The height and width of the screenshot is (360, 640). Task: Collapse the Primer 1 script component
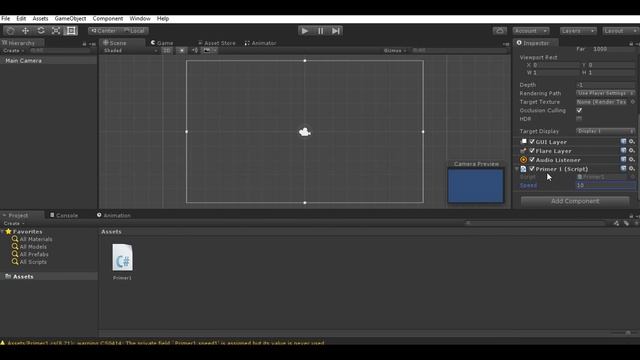pyautogui.click(x=517, y=169)
